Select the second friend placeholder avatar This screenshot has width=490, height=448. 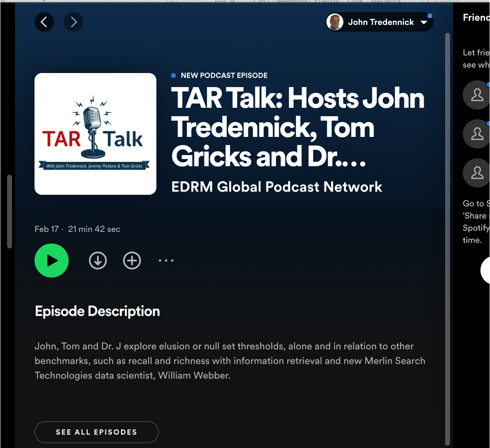[x=477, y=134]
